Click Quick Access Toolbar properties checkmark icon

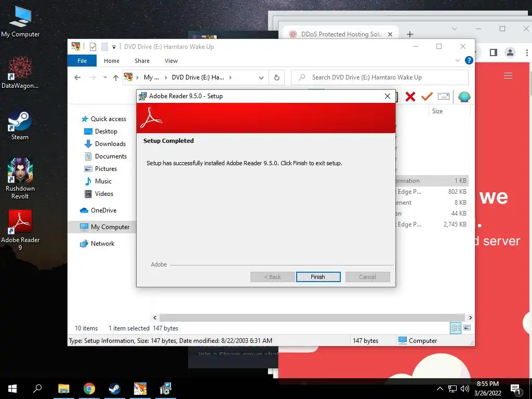point(92,46)
